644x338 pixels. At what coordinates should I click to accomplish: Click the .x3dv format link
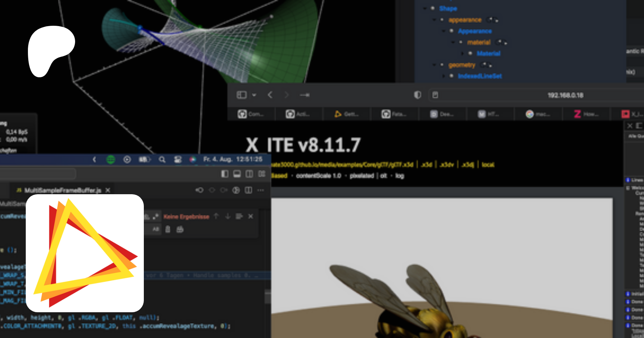(447, 165)
